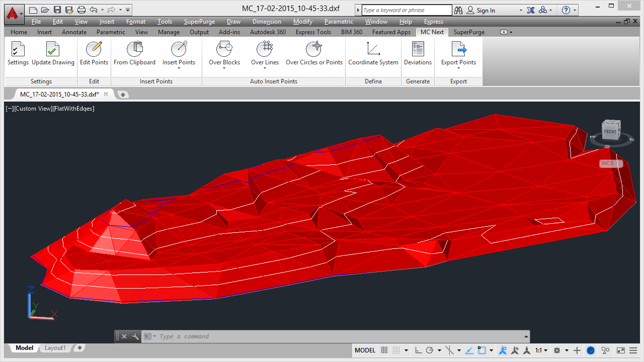
Task: Open the Edit Points tool
Action: pos(94,50)
